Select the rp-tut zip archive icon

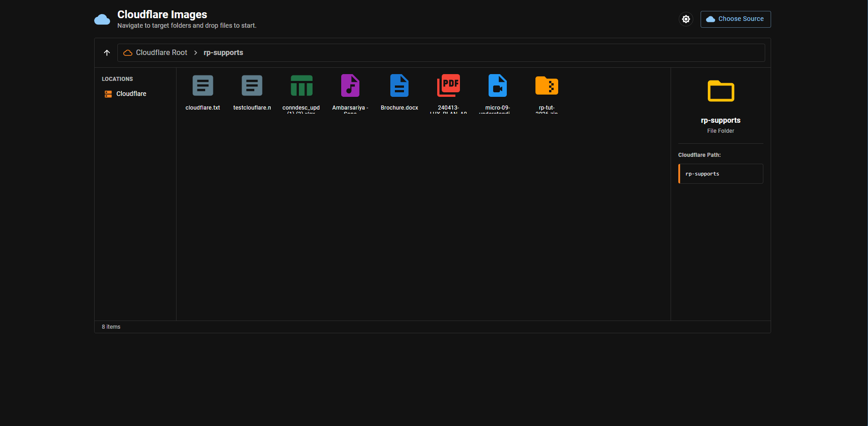click(547, 85)
